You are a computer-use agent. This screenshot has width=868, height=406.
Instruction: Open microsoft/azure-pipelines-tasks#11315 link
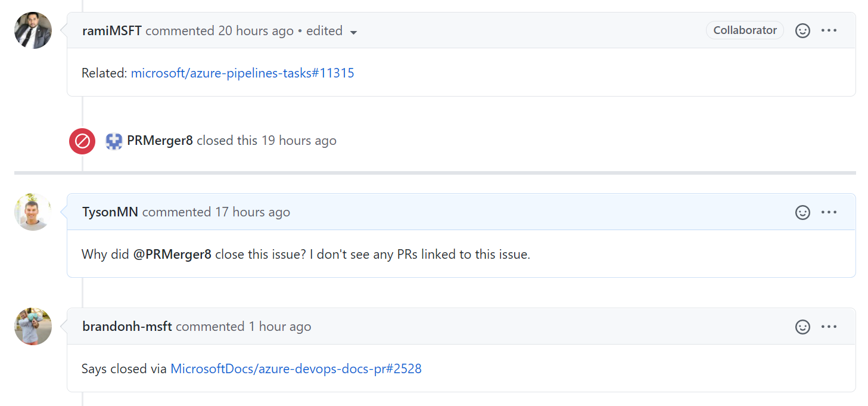pos(242,73)
